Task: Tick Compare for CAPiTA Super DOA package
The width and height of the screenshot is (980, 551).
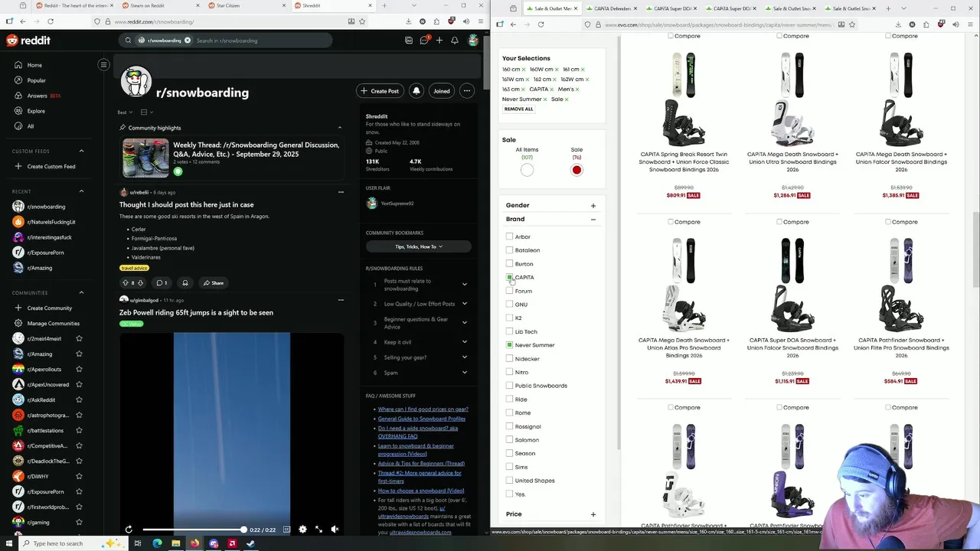Action: [x=779, y=222]
